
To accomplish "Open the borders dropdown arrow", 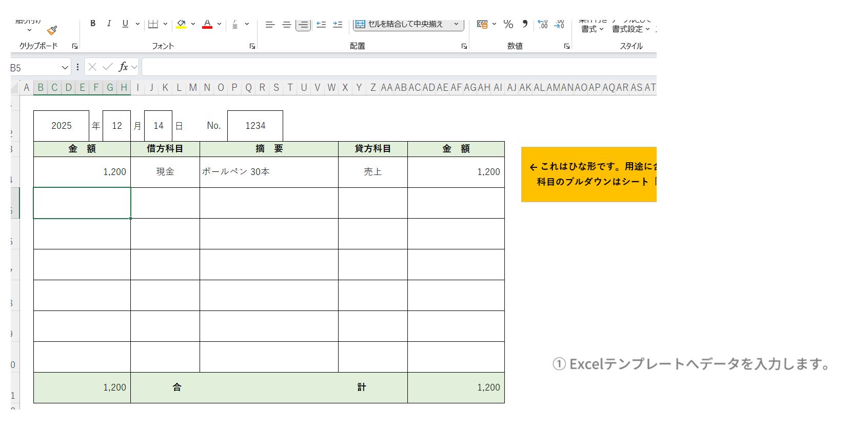I will click(x=165, y=24).
